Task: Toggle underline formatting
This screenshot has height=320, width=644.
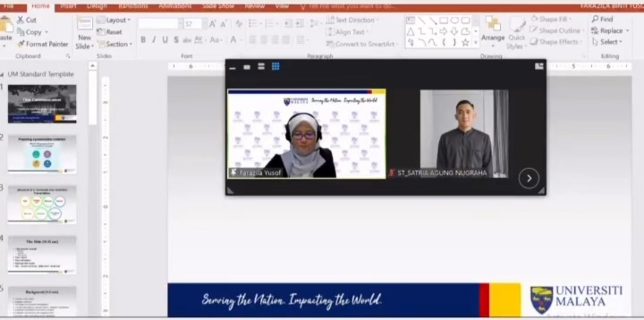Action: pyautogui.click(x=165, y=40)
